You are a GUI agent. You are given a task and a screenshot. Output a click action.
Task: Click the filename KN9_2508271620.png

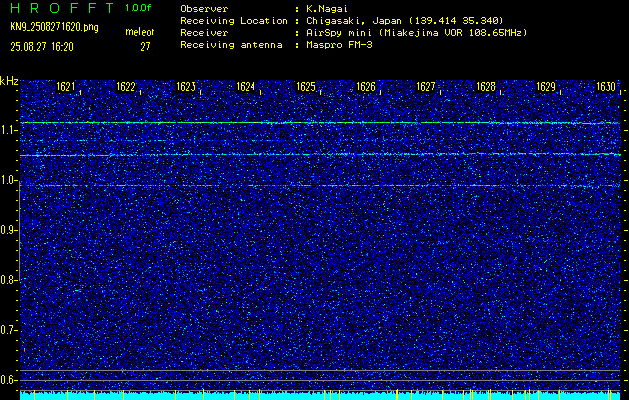[x=54, y=28]
